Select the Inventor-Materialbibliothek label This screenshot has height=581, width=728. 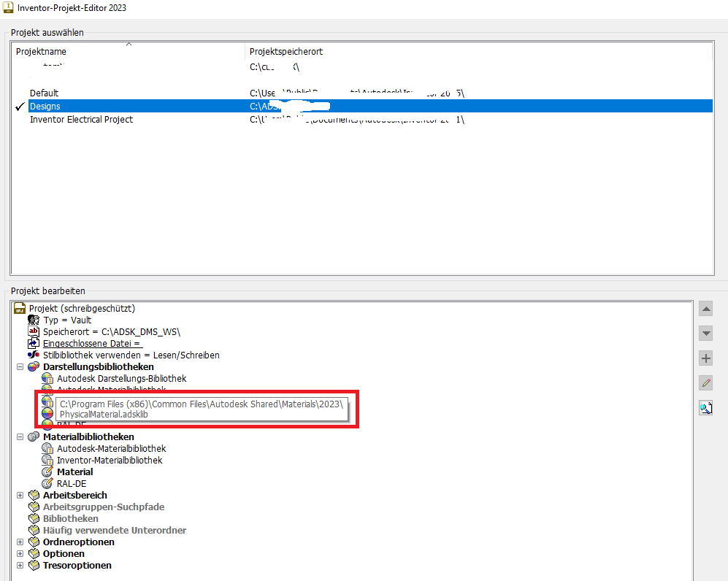click(x=110, y=460)
